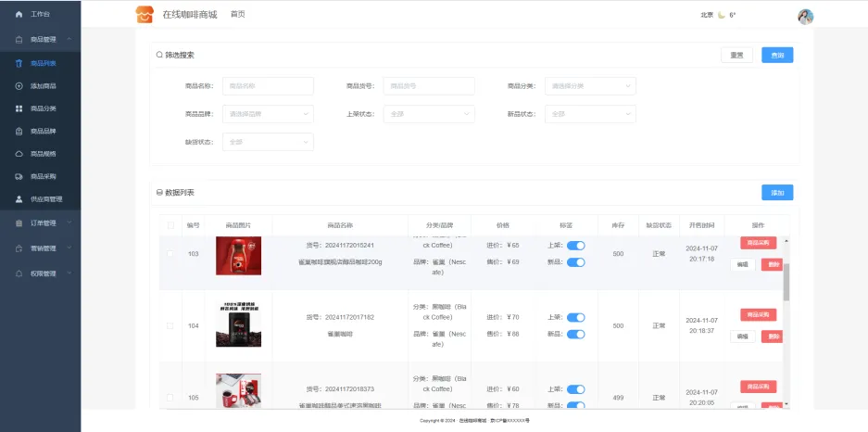The image size is (868, 432).
Task: Click the 添加商品 plus icon in sidebar
Action: tap(19, 86)
